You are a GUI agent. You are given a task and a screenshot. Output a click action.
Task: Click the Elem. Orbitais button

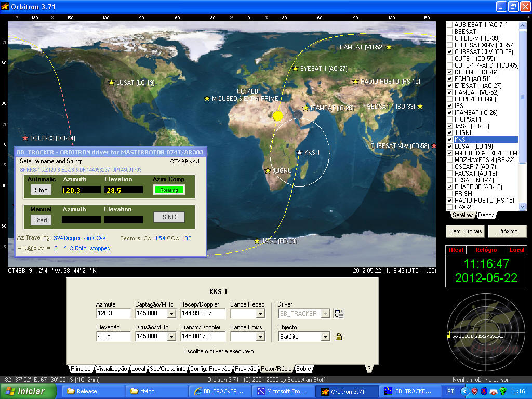pos(465,231)
